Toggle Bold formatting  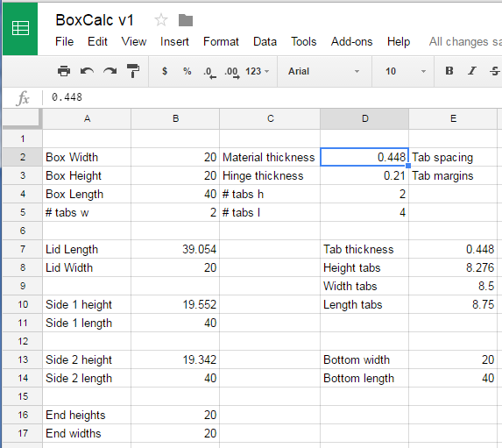pos(449,71)
